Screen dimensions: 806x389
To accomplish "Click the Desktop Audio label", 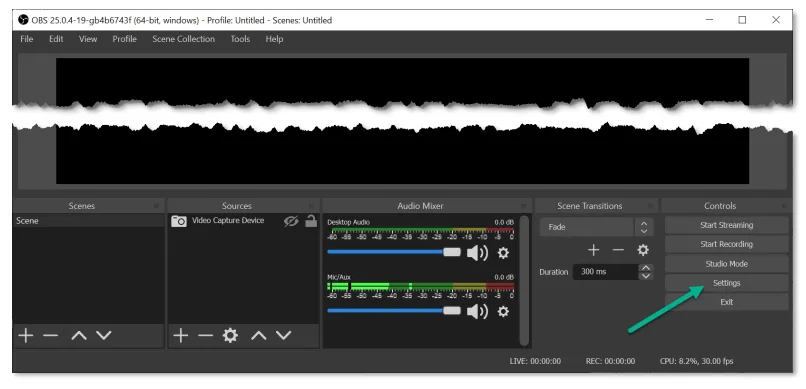I will pos(348,223).
